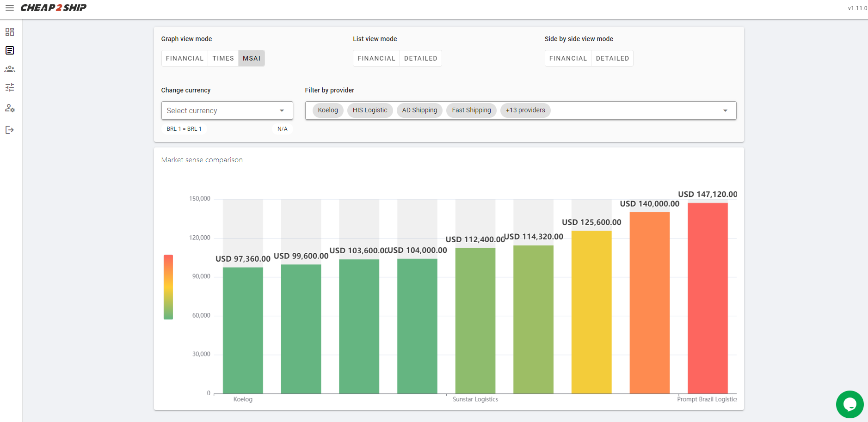Click the +13 providers chip
Image resolution: width=868 pixels, height=422 pixels.
pos(525,110)
